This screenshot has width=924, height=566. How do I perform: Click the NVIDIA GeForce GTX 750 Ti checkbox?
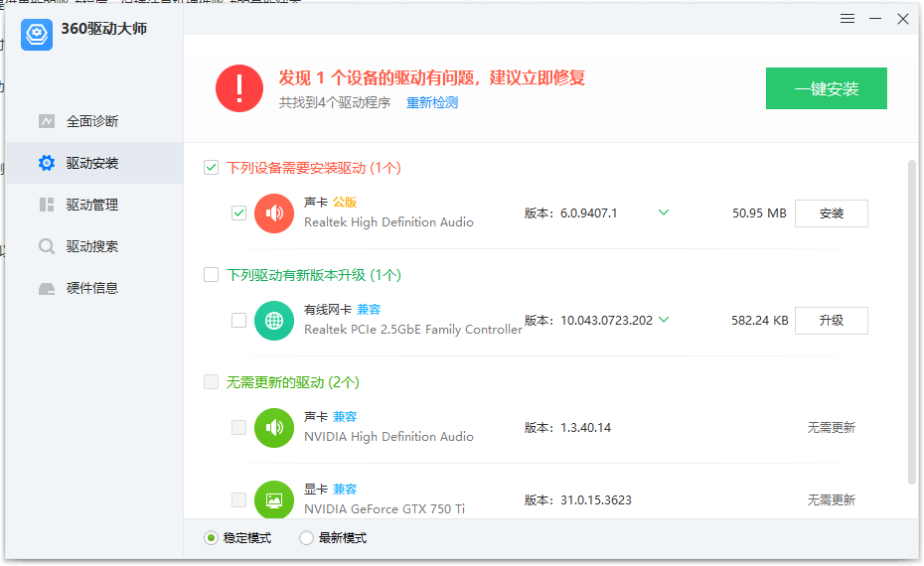pos(238,500)
